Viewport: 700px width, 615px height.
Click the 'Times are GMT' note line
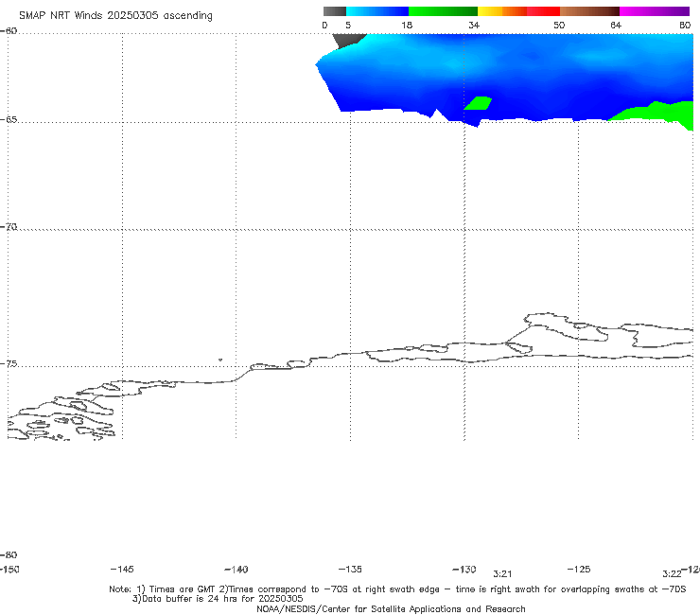coord(397,589)
